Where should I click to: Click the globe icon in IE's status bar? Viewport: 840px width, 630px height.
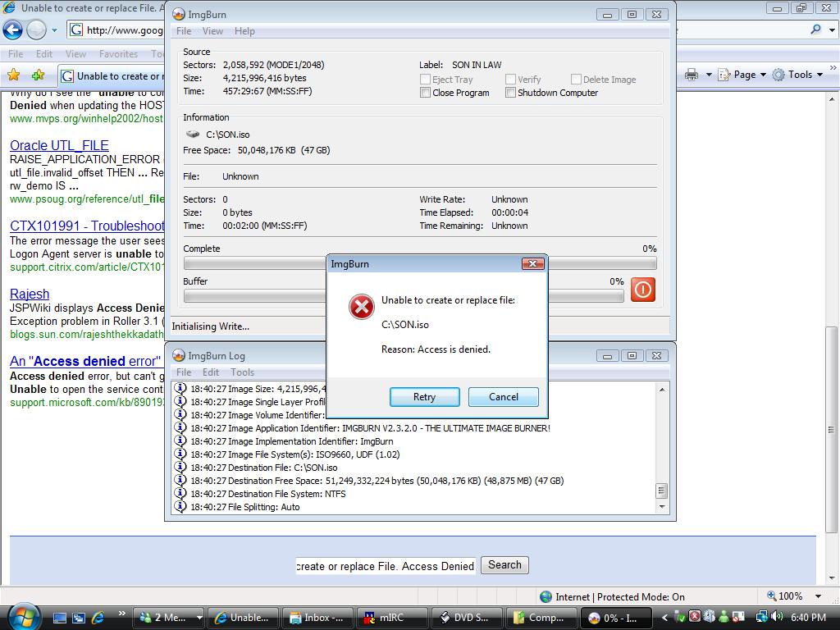point(546,596)
